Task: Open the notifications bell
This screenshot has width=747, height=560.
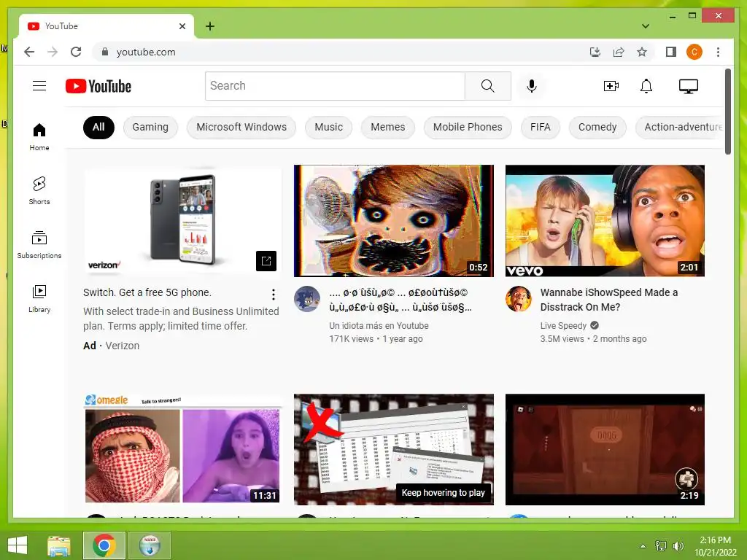Action: pos(646,86)
